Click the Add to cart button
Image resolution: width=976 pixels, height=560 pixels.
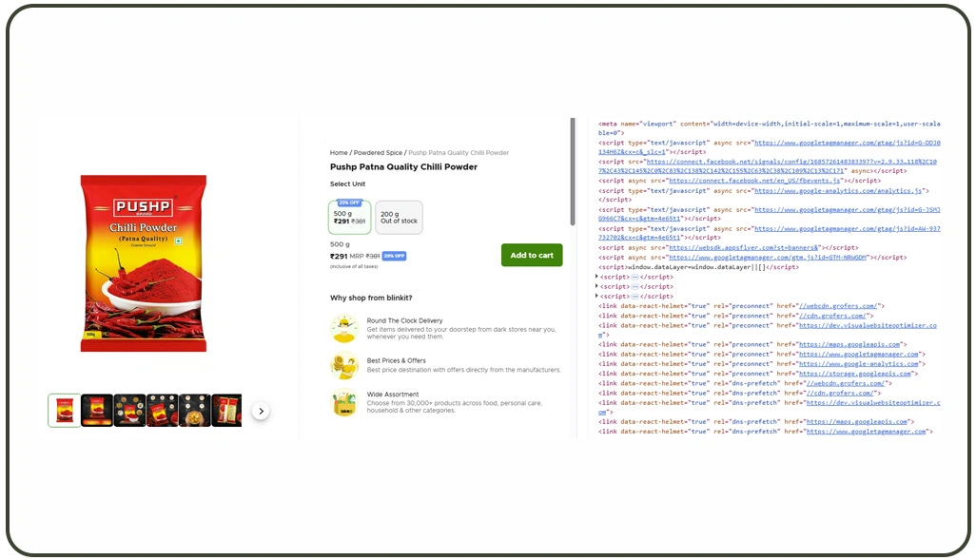[532, 255]
